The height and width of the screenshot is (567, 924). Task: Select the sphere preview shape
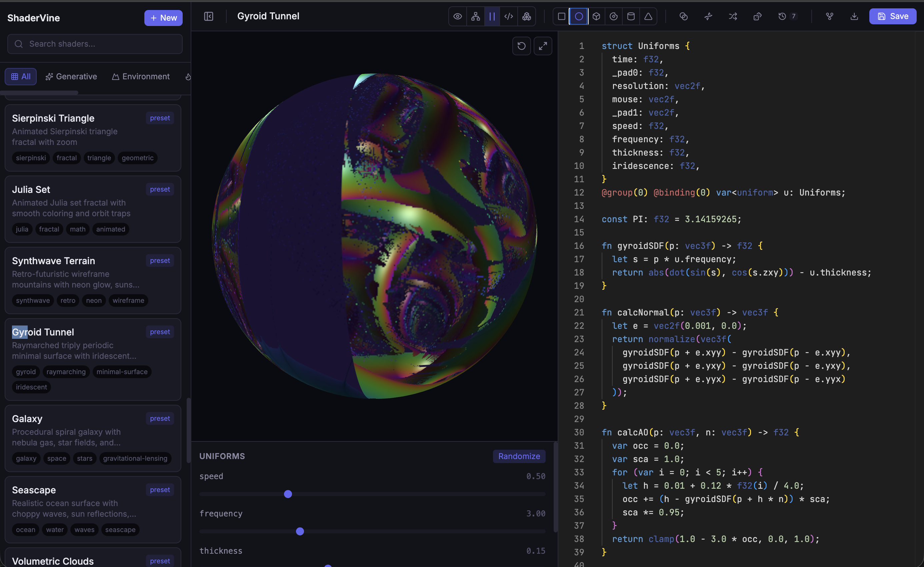click(x=579, y=17)
